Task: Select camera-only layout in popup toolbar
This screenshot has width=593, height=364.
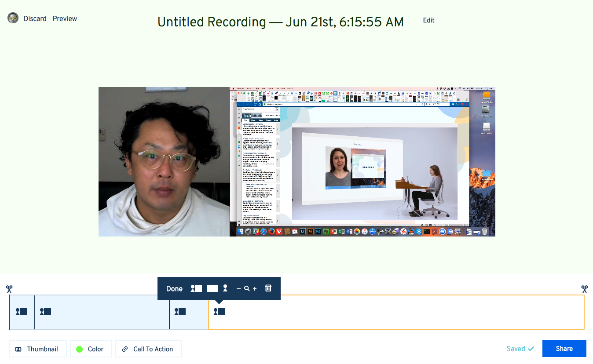Action: click(x=225, y=288)
